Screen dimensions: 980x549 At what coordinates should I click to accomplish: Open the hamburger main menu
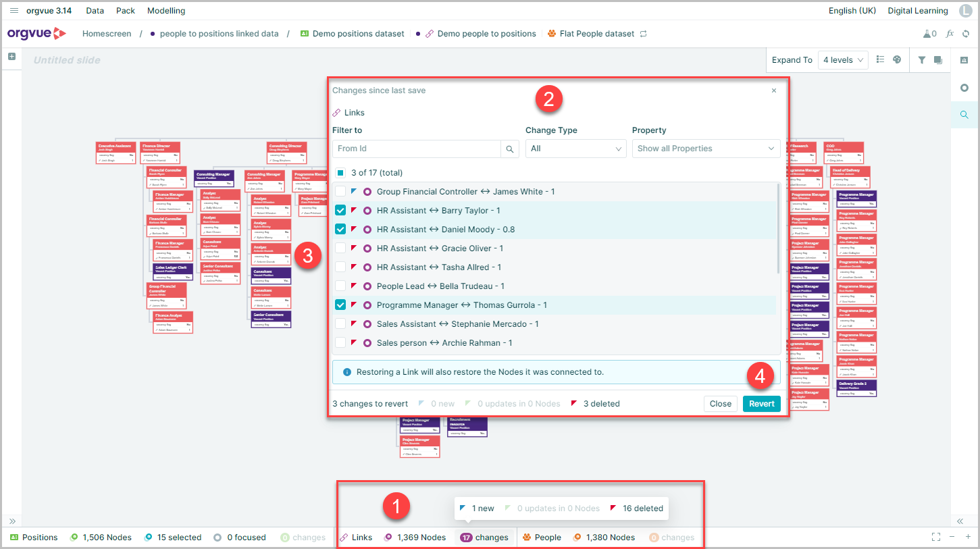(x=14, y=11)
